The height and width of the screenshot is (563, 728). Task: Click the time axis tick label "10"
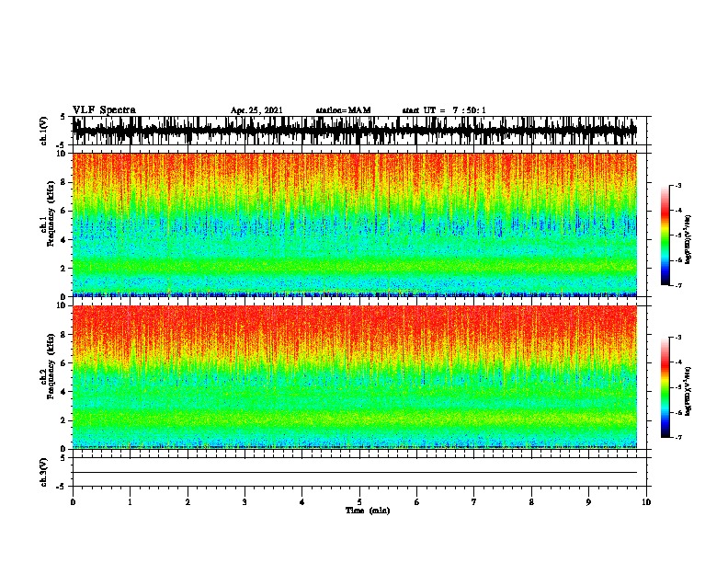(x=646, y=501)
